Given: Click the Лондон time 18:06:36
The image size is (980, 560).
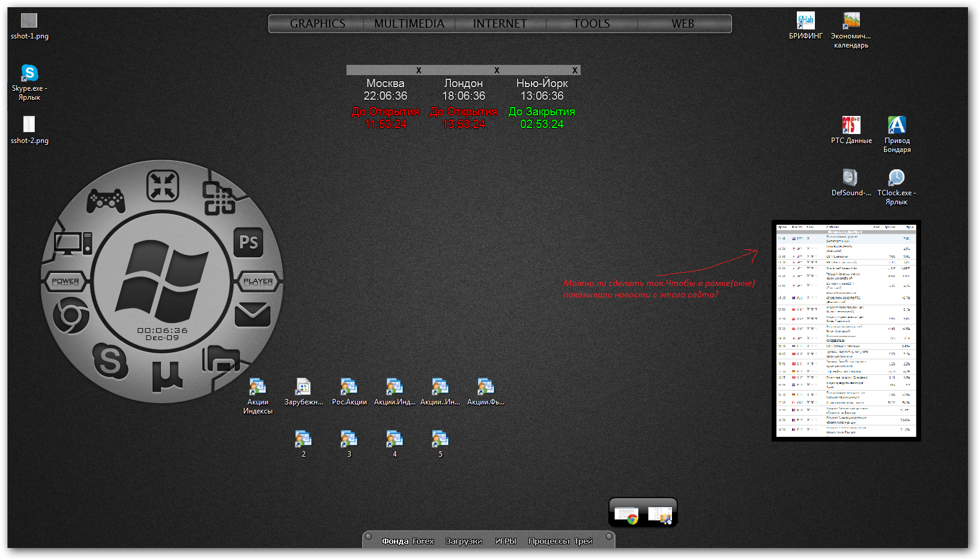Looking at the screenshot, I should tap(464, 96).
